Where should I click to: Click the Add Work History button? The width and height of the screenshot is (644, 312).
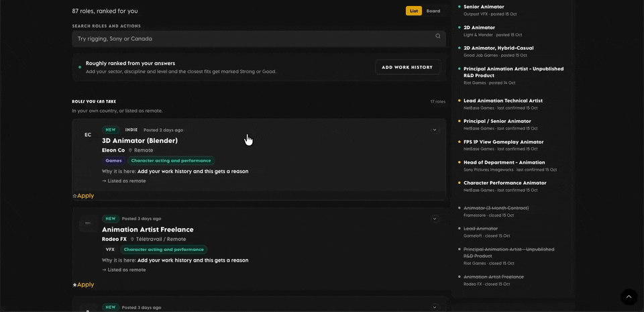pos(407,67)
